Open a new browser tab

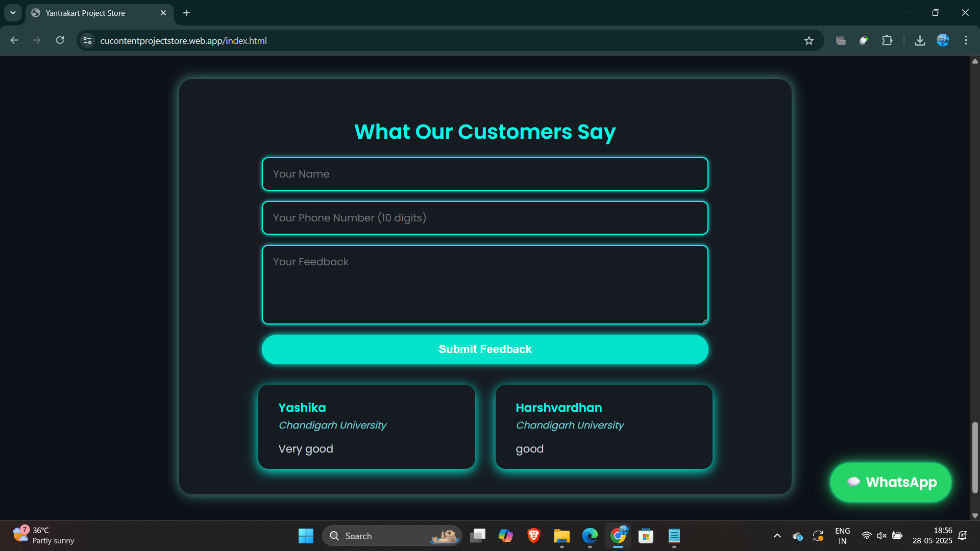point(186,13)
